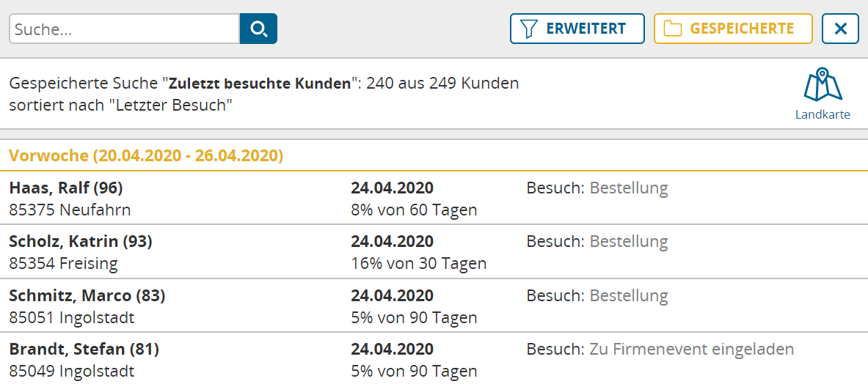Open ERWEITERT advanced search
The image size is (868, 384).
pos(577,29)
